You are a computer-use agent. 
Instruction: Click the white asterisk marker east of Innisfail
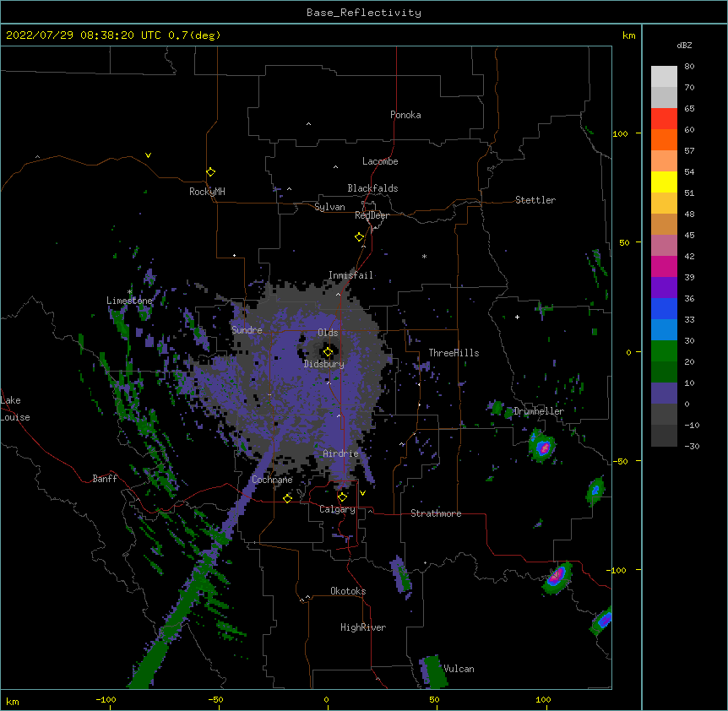[x=424, y=256]
